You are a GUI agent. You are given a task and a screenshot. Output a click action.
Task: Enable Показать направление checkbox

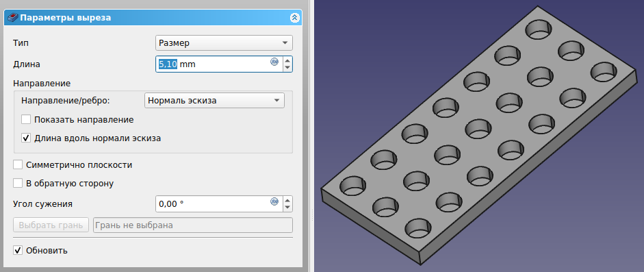pyautogui.click(x=26, y=120)
